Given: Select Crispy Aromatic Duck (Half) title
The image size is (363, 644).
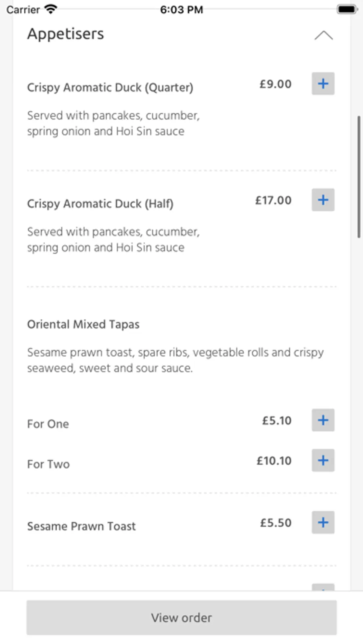Looking at the screenshot, I should tap(100, 204).
